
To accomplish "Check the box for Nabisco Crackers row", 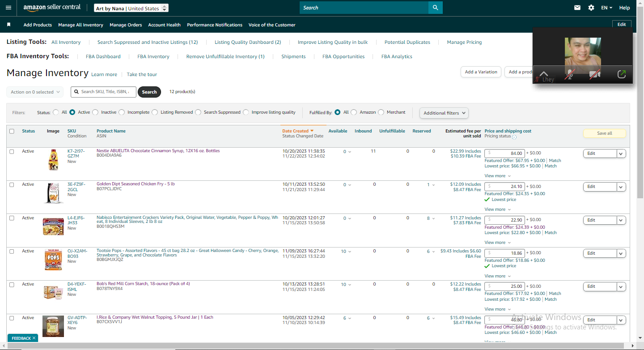I will point(12,218).
